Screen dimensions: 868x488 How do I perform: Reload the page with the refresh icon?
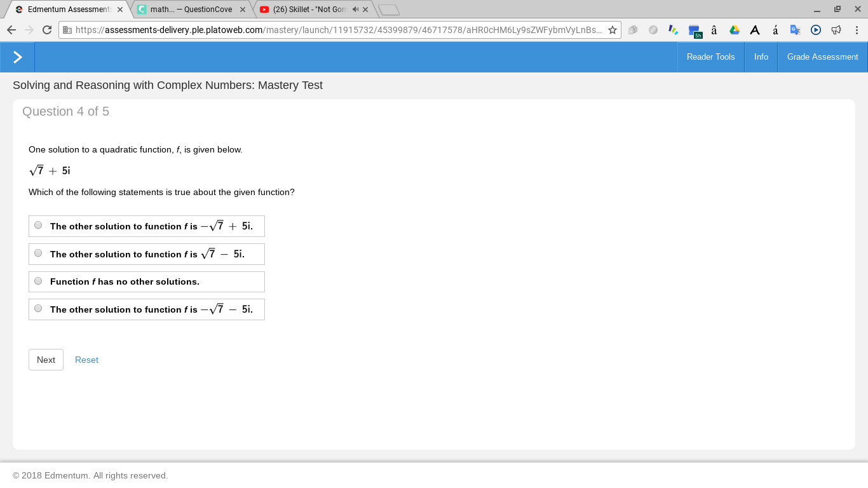pyautogui.click(x=46, y=30)
